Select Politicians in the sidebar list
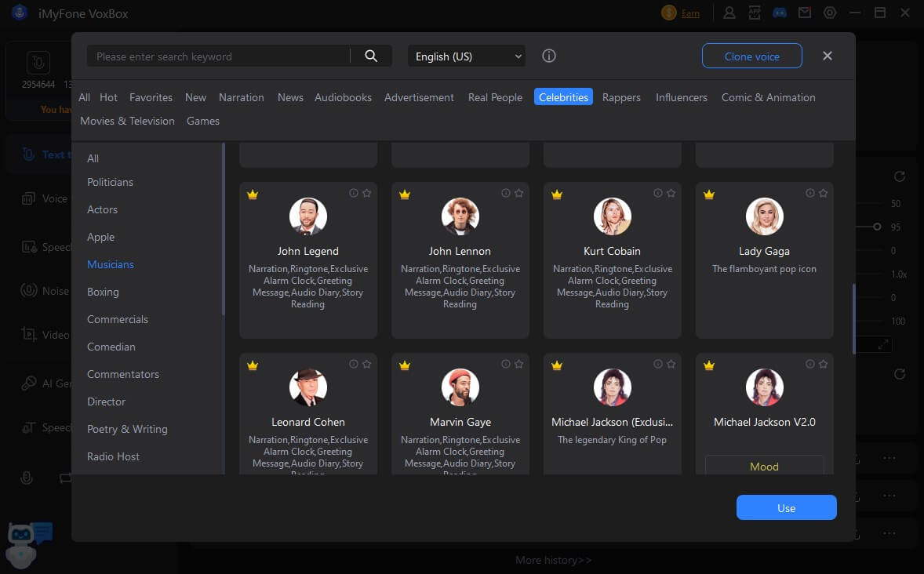The height and width of the screenshot is (574, 924). tap(110, 182)
